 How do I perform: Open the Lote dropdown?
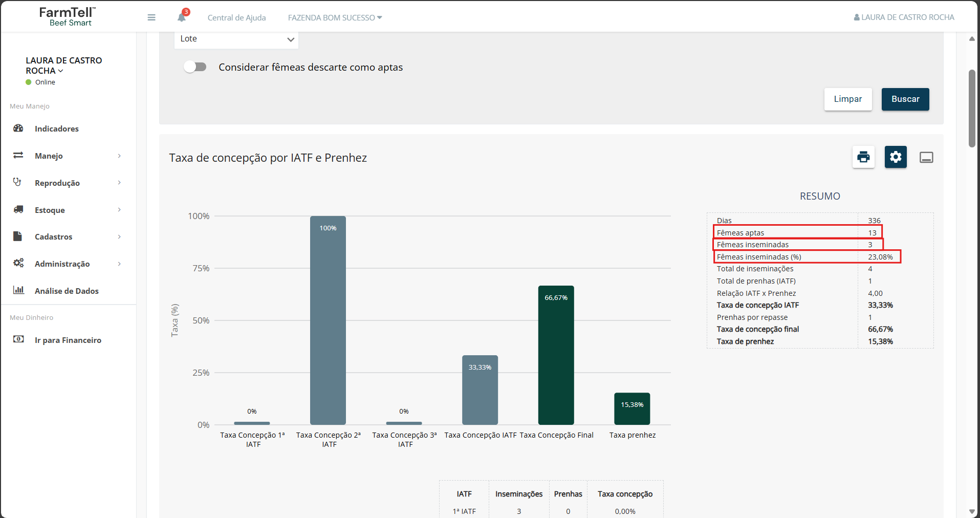point(236,39)
